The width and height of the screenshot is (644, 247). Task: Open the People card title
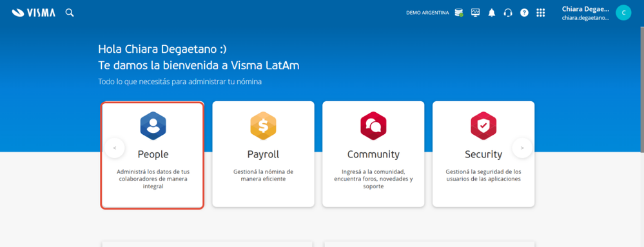(x=153, y=155)
